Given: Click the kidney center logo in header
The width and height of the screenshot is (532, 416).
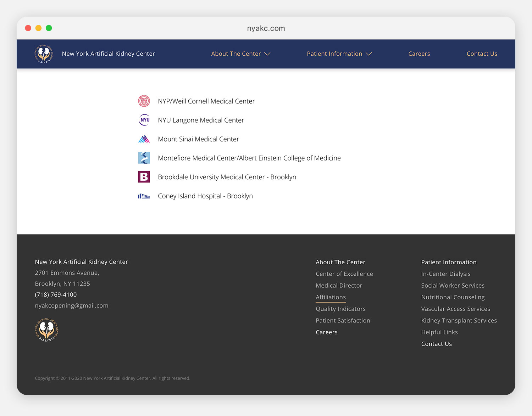Looking at the screenshot, I should click(x=44, y=54).
